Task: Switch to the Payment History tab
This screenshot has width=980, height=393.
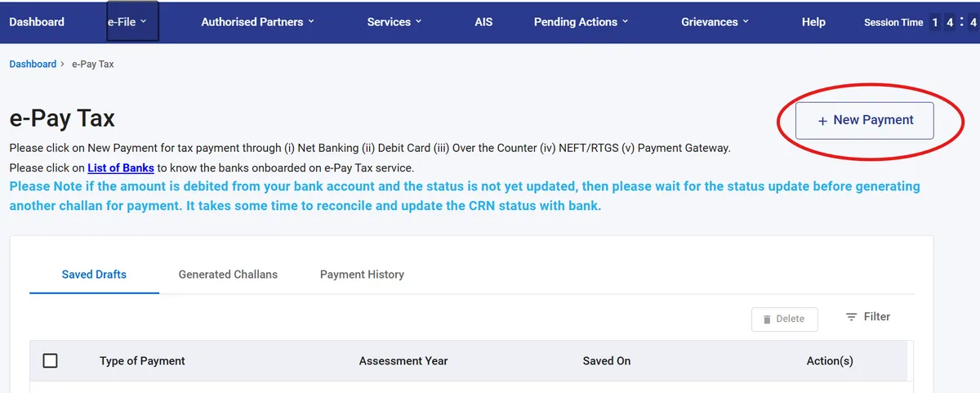Action: tap(362, 275)
